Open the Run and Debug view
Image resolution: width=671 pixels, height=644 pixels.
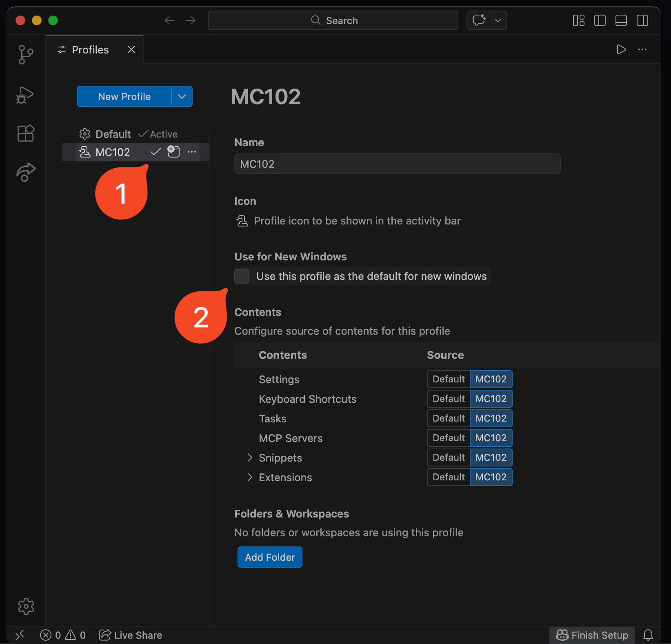25,95
